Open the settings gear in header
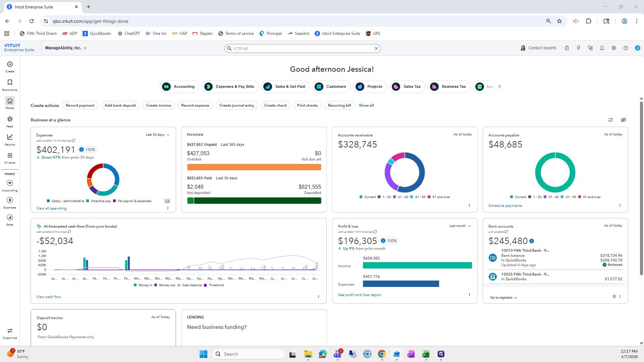 click(x=614, y=48)
